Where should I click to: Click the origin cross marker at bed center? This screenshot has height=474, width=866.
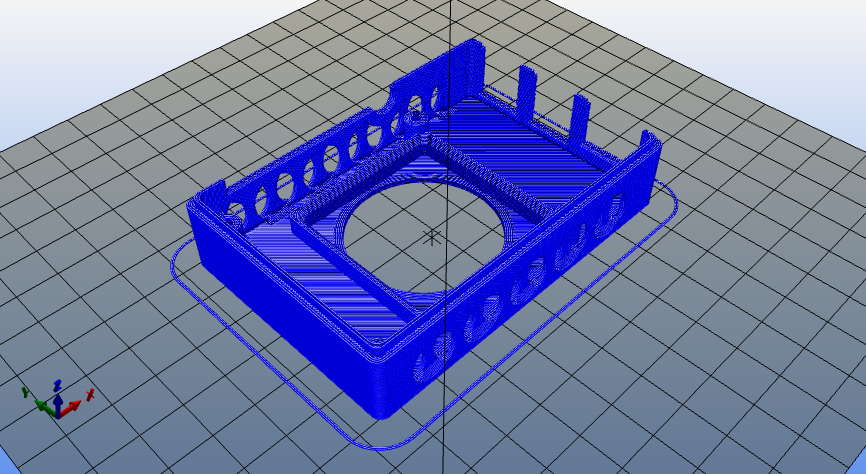click(431, 238)
